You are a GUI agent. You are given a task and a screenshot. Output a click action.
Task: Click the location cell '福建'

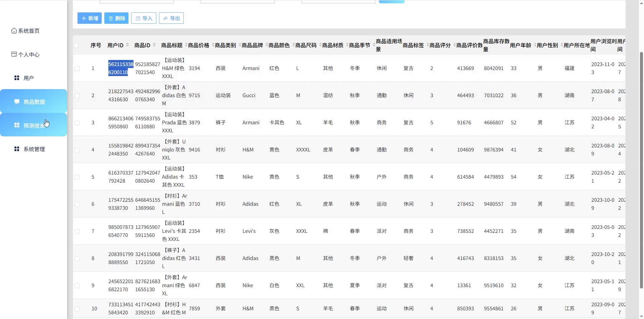[570, 68]
